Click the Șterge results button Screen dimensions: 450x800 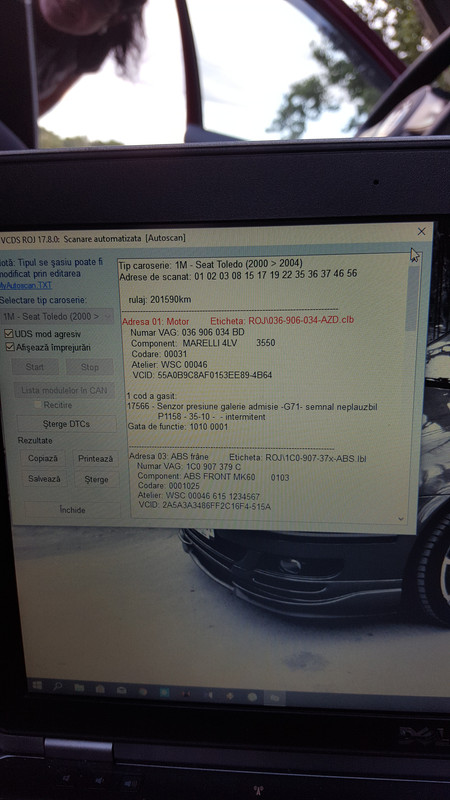(97, 480)
